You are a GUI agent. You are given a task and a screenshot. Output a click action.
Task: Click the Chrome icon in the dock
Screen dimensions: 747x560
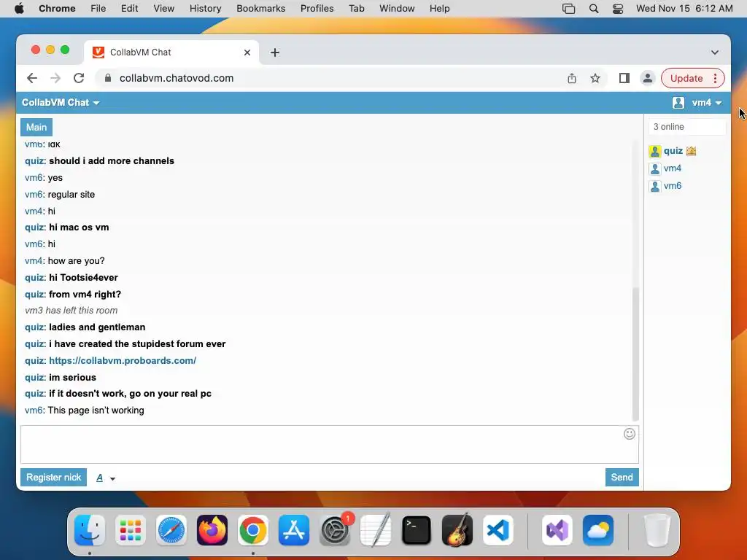253,530
